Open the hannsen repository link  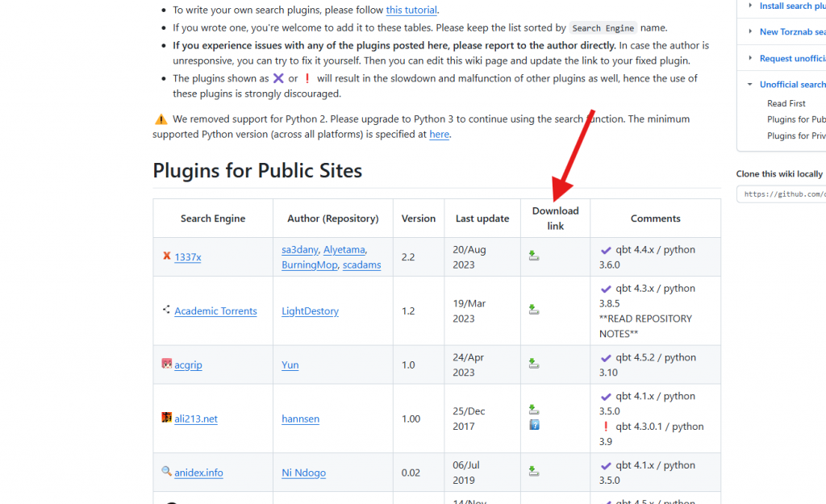pos(300,419)
